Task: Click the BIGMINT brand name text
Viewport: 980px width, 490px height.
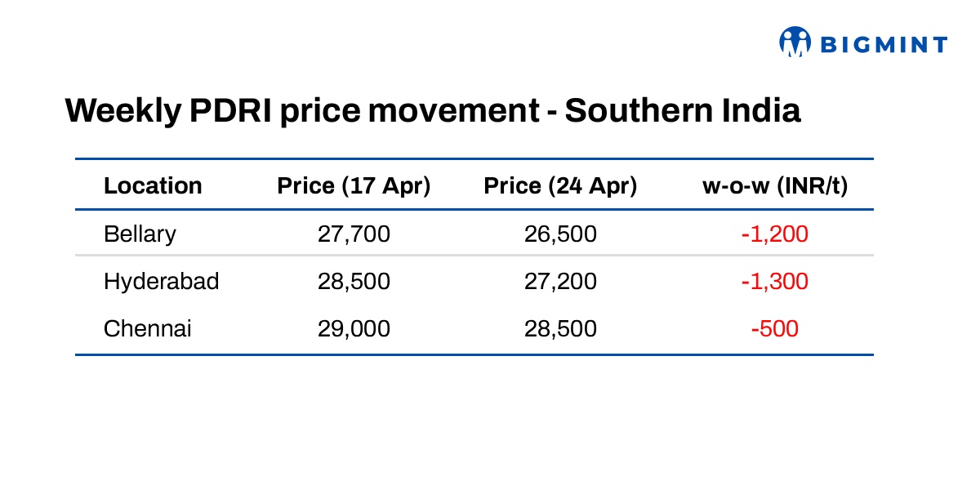Action: (884, 44)
